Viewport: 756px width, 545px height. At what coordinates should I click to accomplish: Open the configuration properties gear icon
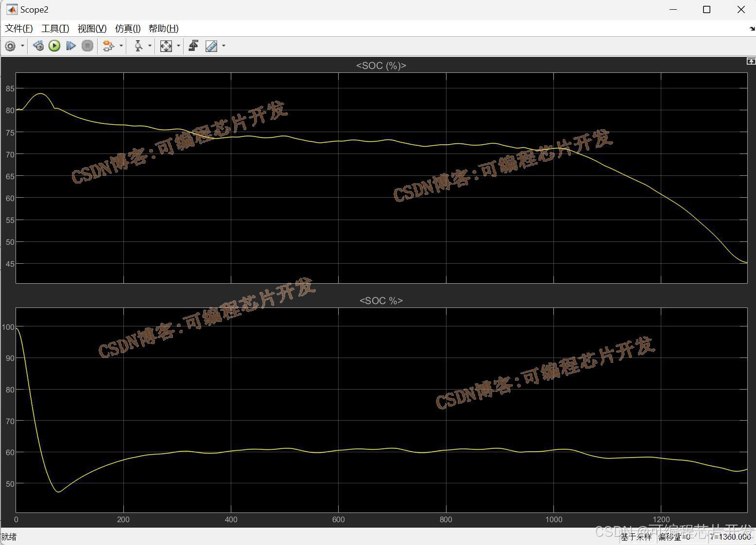pyautogui.click(x=10, y=46)
